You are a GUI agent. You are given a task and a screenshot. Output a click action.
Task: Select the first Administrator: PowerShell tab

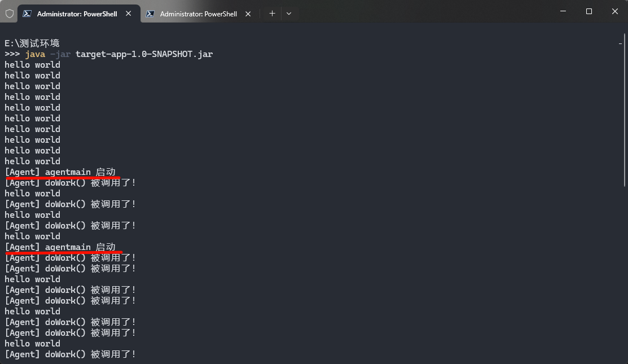click(77, 14)
